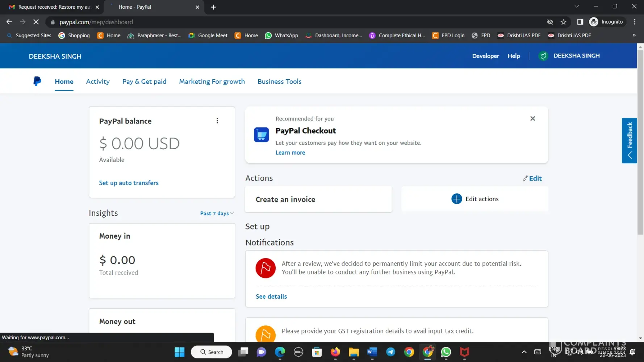
Task: Click the browser address bar URL
Action: pos(96,22)
